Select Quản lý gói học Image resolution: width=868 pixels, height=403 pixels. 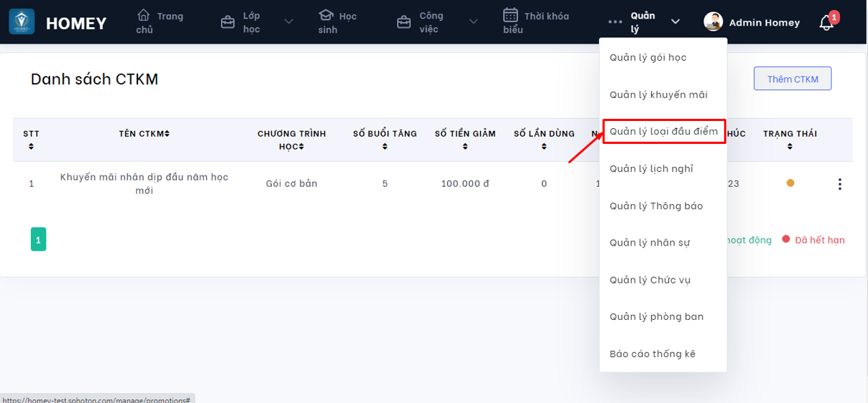(648, 57)
